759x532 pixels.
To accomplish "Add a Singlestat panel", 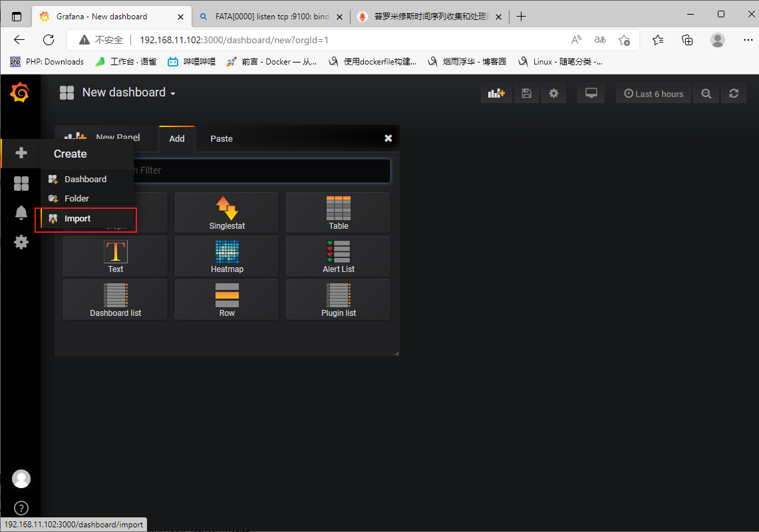I will coord(227,213).
